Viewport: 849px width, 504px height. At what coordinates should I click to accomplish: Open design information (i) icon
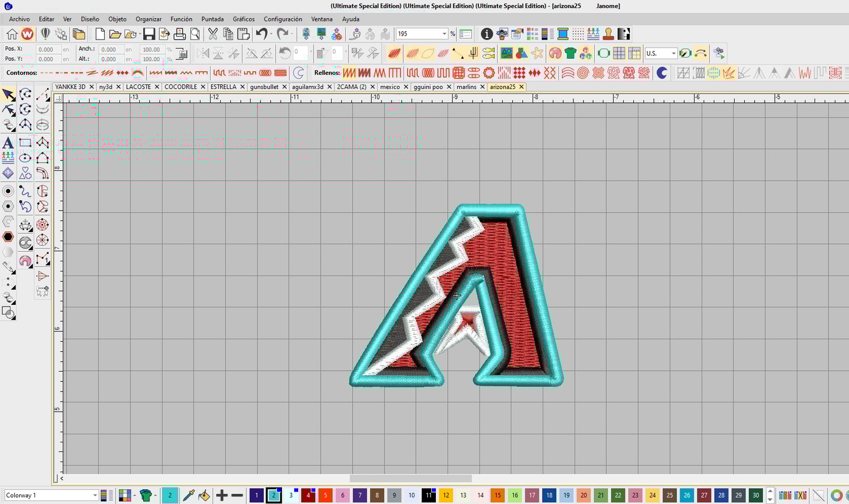coord(486,34)
